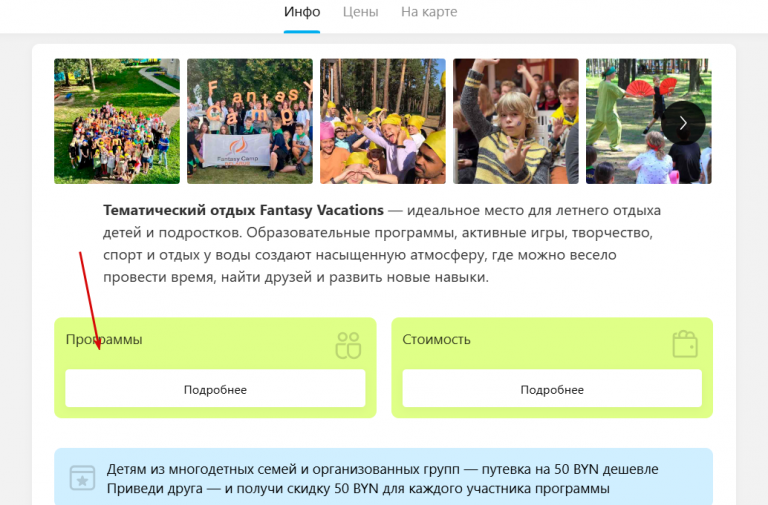
Task: Open the Fantasy Camp banner photo
Action: coord(250,121)
